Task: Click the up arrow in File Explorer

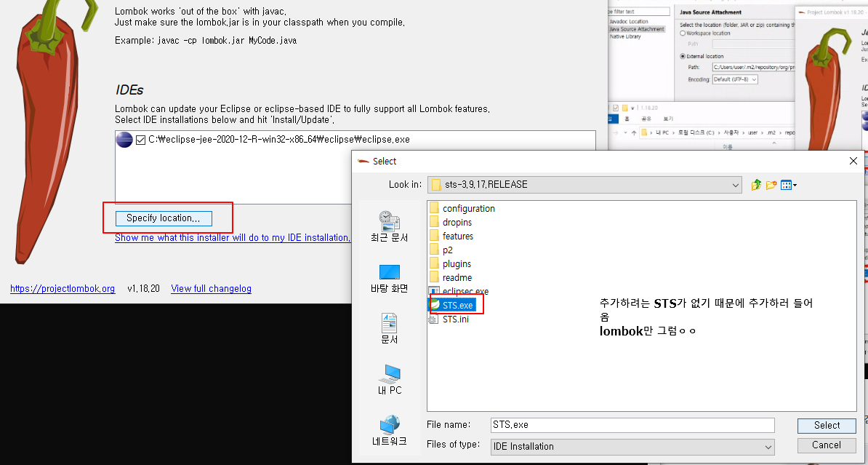Action: tap(634, 133)
